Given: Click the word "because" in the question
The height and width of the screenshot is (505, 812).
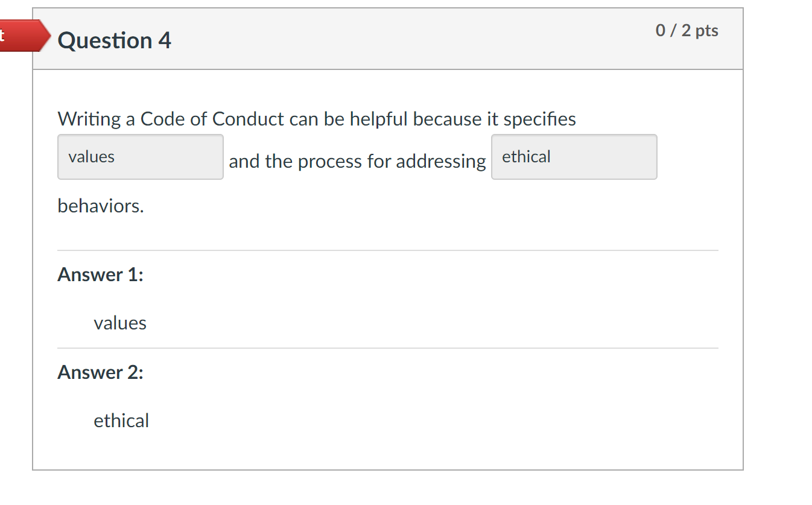Looking at the screenshot, I should pos(448,119).
